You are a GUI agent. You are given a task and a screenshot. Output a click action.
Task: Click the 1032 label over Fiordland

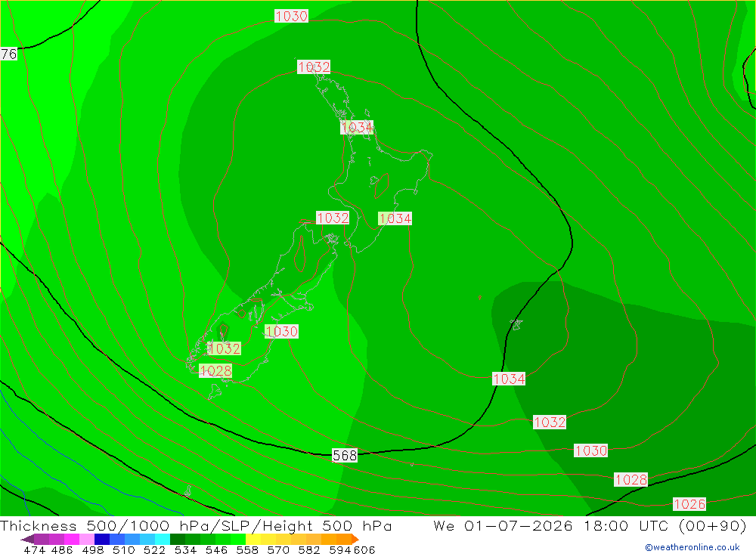224,348
